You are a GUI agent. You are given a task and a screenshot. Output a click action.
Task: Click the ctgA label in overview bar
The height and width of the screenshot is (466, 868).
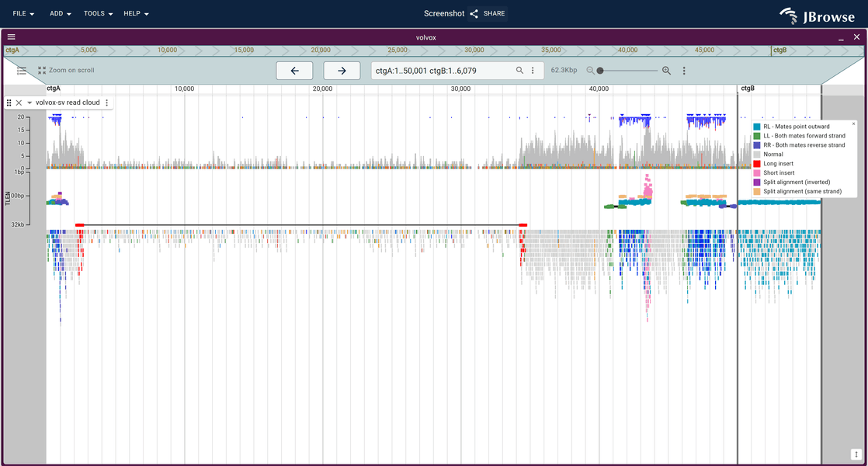pos(12,50)
